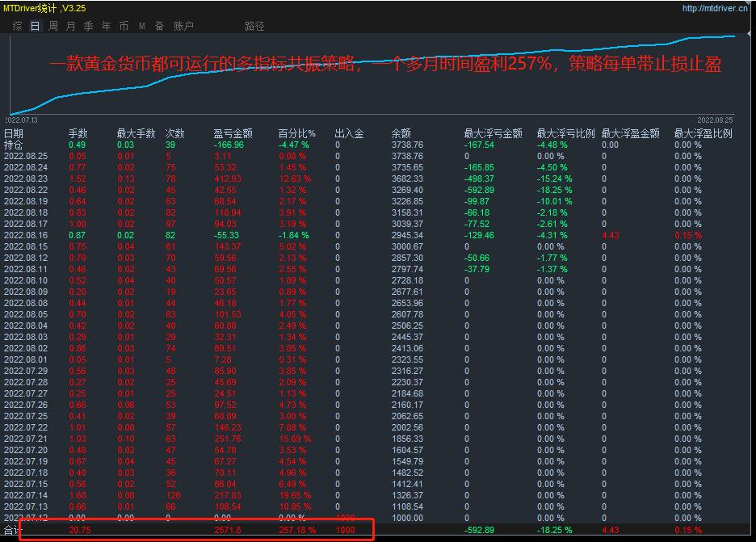Image resolution: width=756 pixels, height=542 pixels.
Task: Click the -498.37 max floating loss cell
Action: tap(479, 179)
